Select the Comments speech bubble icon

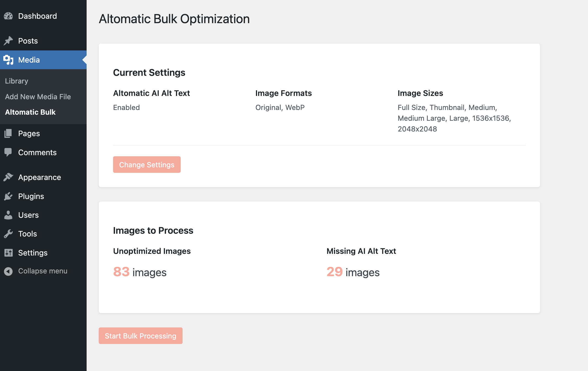point(8,152)
